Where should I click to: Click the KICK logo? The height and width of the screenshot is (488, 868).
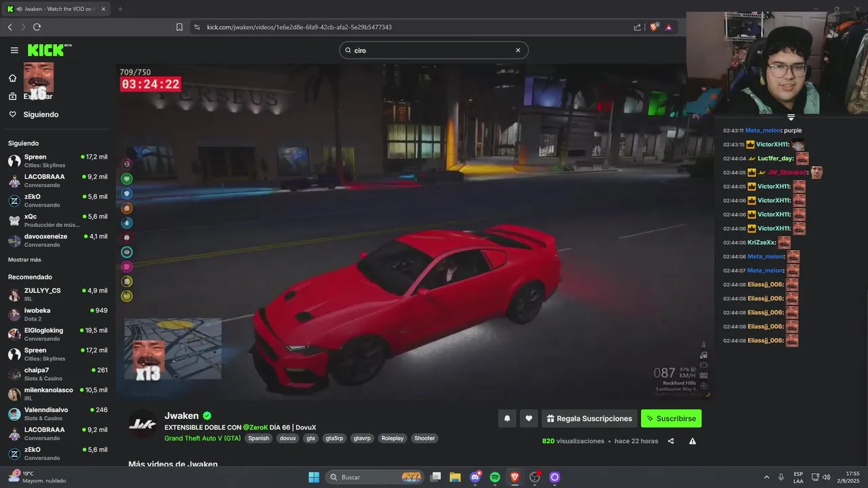[49, 50]
